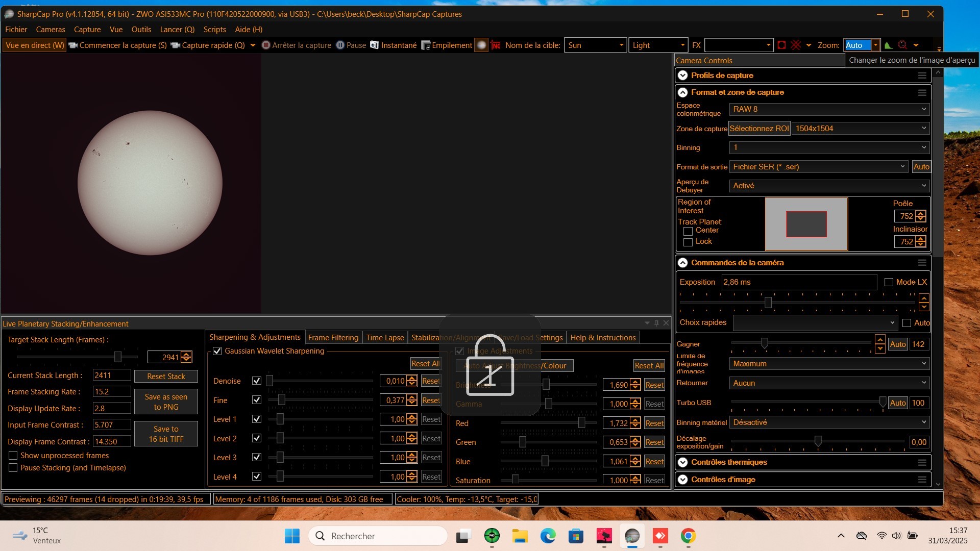
Task: Open the Contrôles d'image menu icon
Action: [922, 480]
